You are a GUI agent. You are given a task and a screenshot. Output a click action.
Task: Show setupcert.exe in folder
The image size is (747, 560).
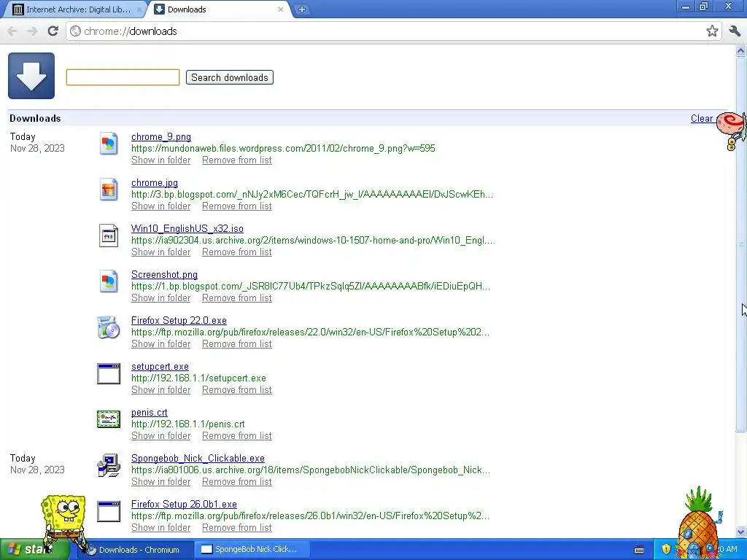point(161,390)
